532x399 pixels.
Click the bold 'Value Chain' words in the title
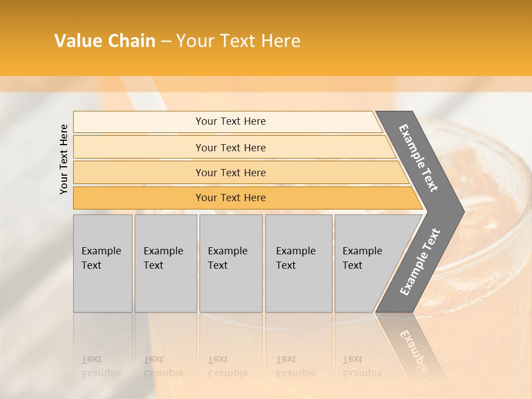(105, 41)
